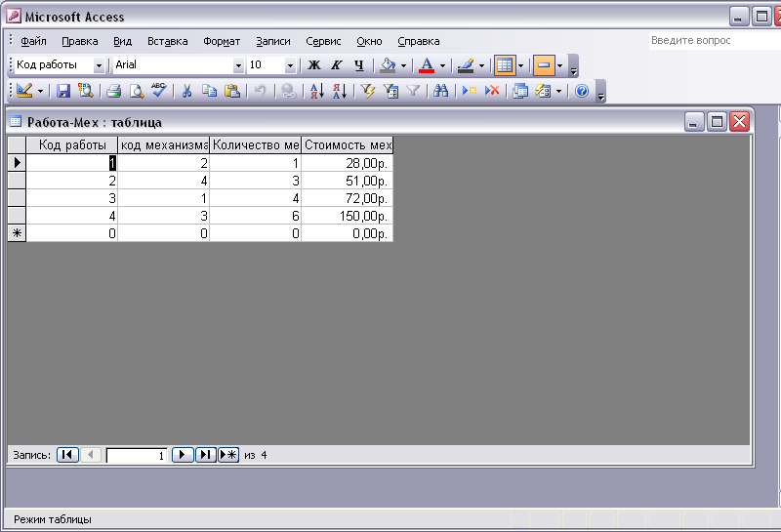781x532 pixels.
Task: Click the record number input field
Action: [x=137, y=455]
